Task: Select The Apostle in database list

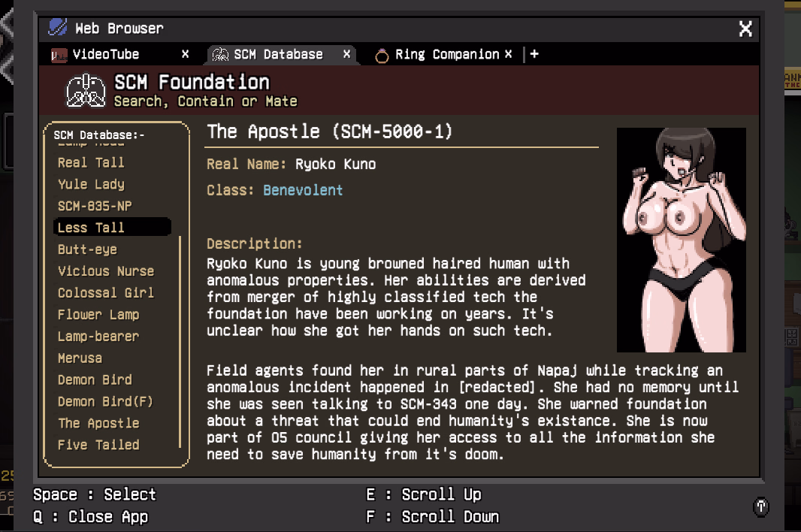Action: click(98, 423)
